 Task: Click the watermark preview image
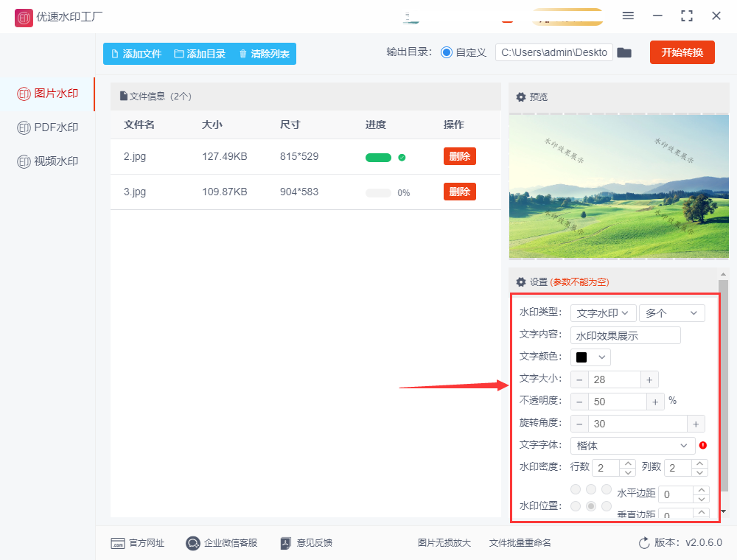point(618,186)
